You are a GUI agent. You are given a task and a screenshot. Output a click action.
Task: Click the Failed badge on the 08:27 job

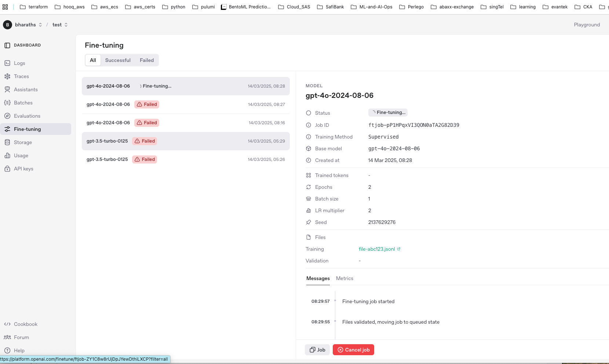tap(147, 104)
